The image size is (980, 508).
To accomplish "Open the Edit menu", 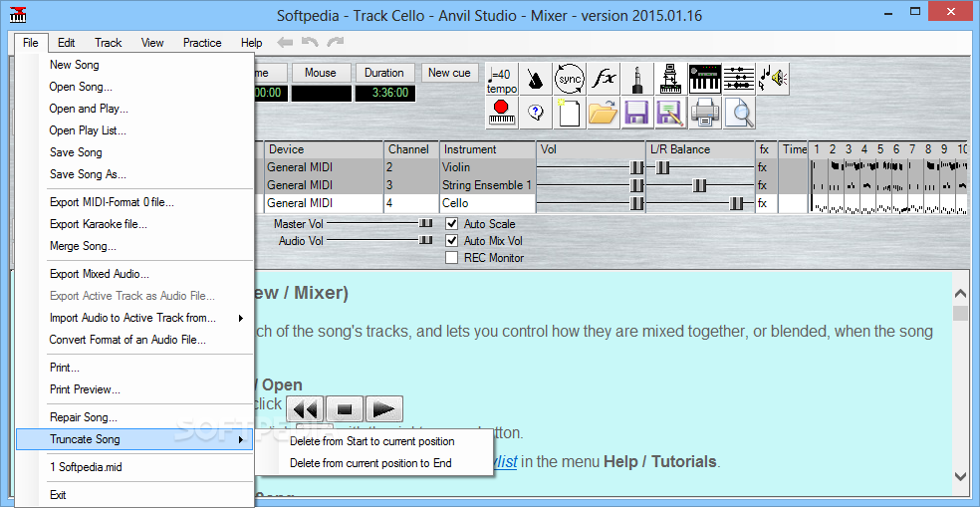I will point(67,43).
